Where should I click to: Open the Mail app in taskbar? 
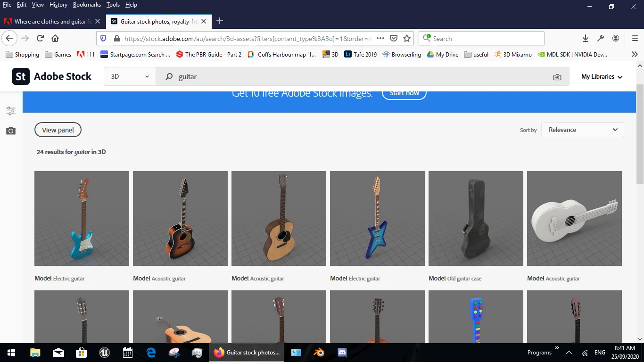coord(58,352)
